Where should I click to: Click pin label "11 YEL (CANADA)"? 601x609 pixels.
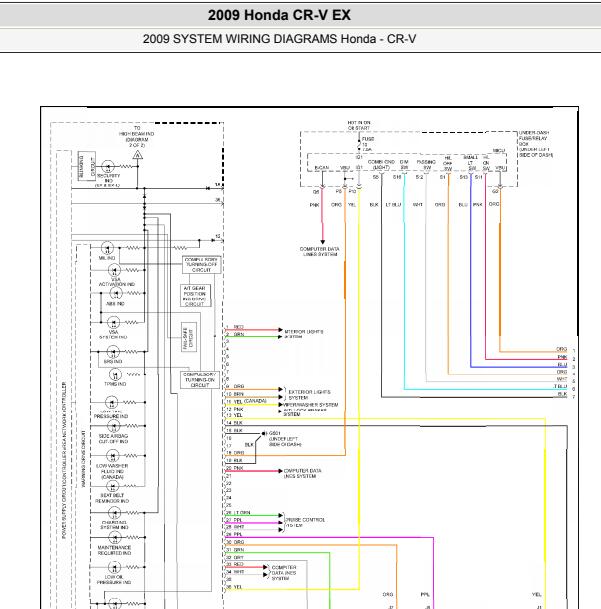pos(246,401)
